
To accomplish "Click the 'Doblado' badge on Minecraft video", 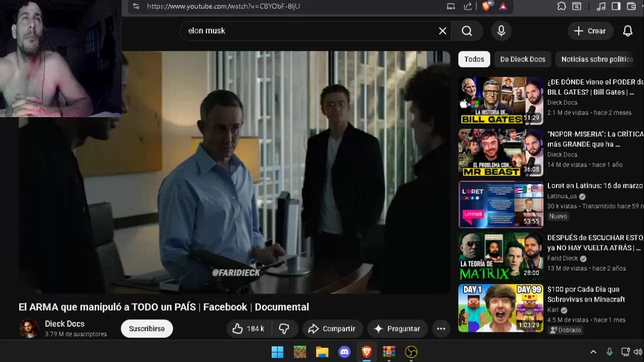I will click(x=566, y=330).
